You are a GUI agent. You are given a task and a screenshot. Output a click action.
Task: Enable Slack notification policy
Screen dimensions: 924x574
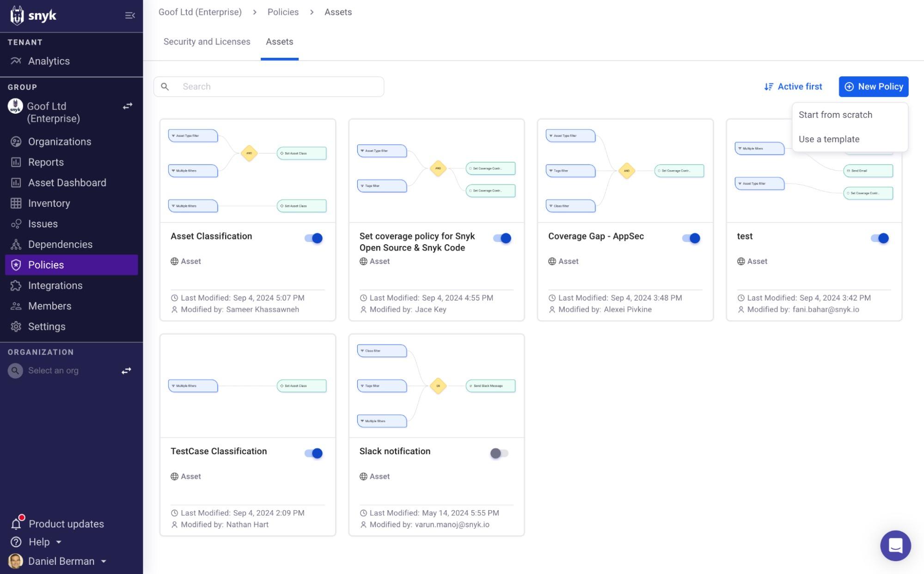[499, 453]
